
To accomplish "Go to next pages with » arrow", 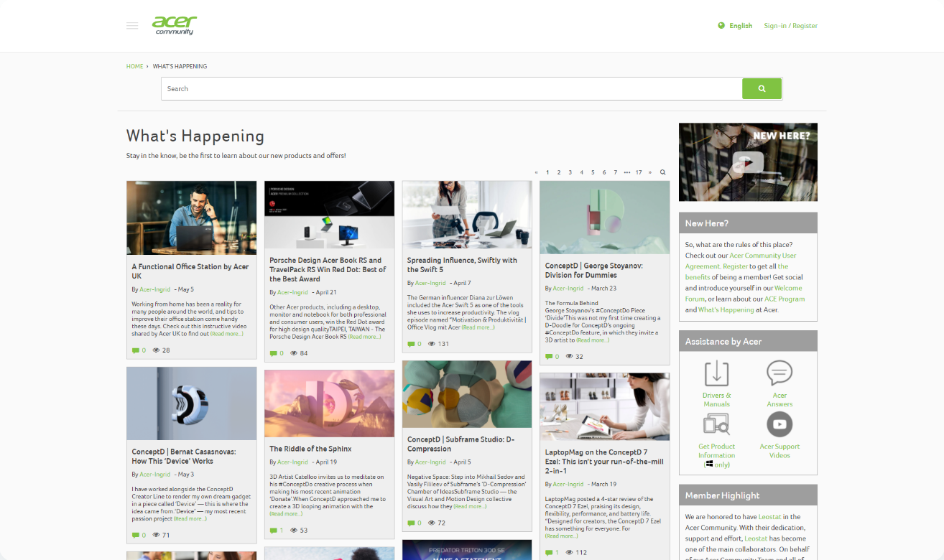I will coord(650,172).
